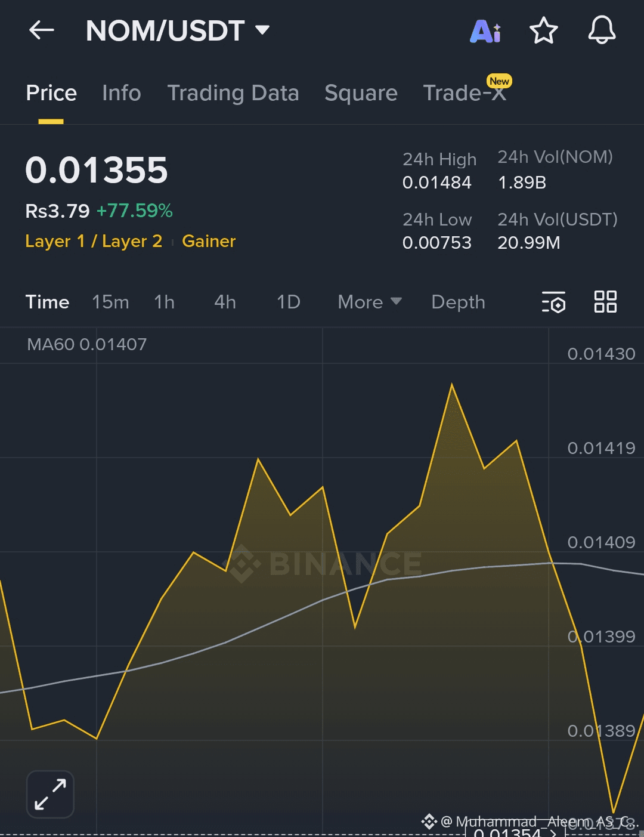Click the 24h High value 0.01484
The image size is (644, 837).
(437, 183)
